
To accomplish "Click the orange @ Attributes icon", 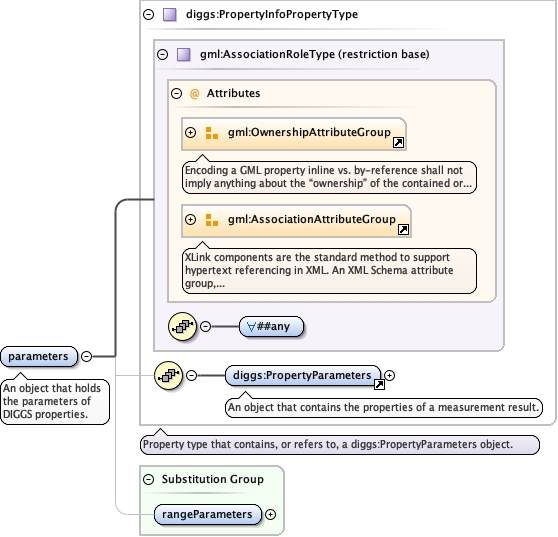I will tap(195, 94).
